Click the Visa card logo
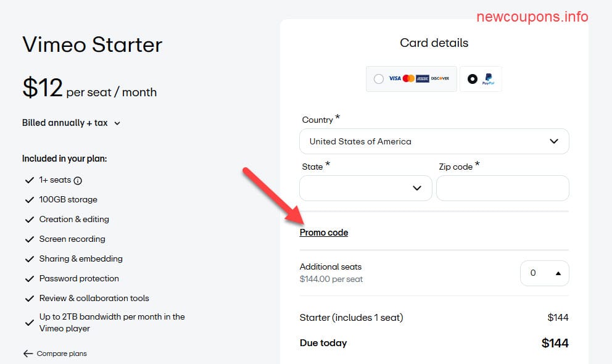 (395, 79)
